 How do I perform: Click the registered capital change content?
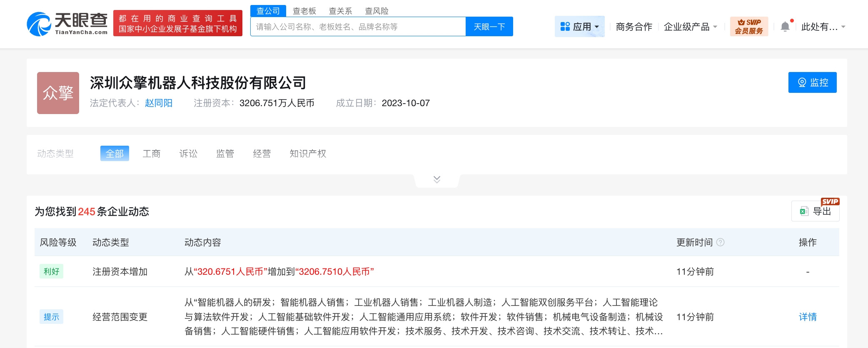279,272
